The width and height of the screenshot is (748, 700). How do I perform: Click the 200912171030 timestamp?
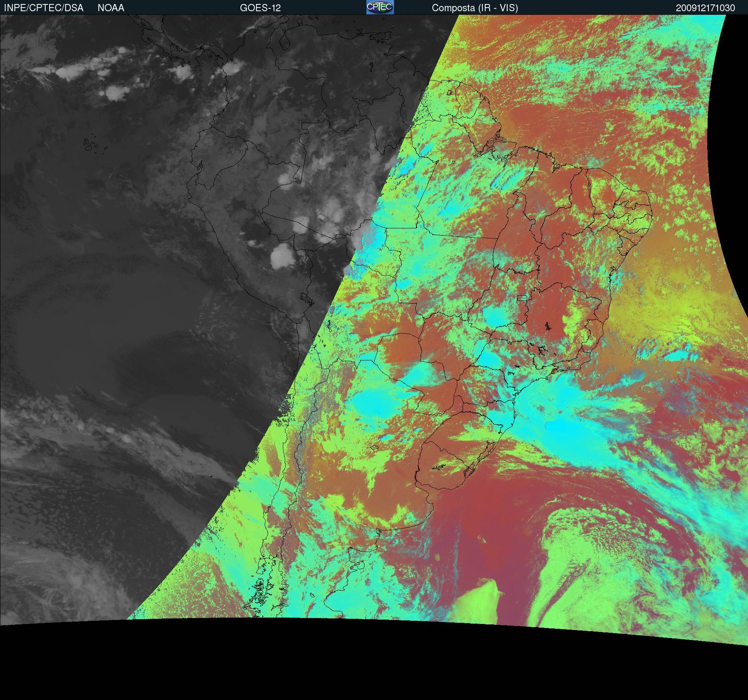click(706, 8)
